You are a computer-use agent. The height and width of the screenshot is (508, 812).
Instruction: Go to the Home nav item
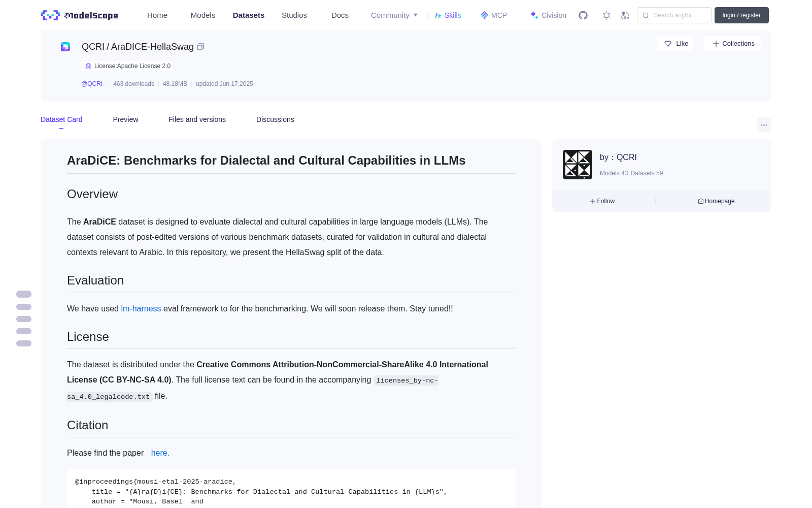click(x=157, y=15)
